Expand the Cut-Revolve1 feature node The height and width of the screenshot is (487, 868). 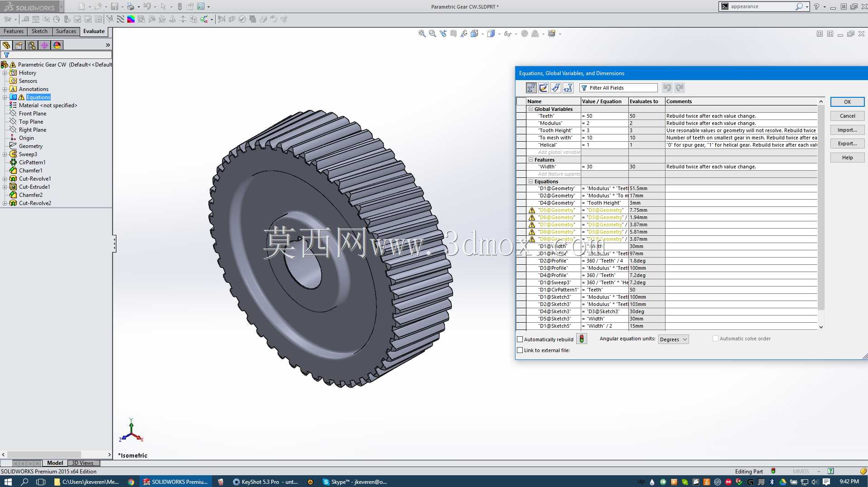click(5, 179)
